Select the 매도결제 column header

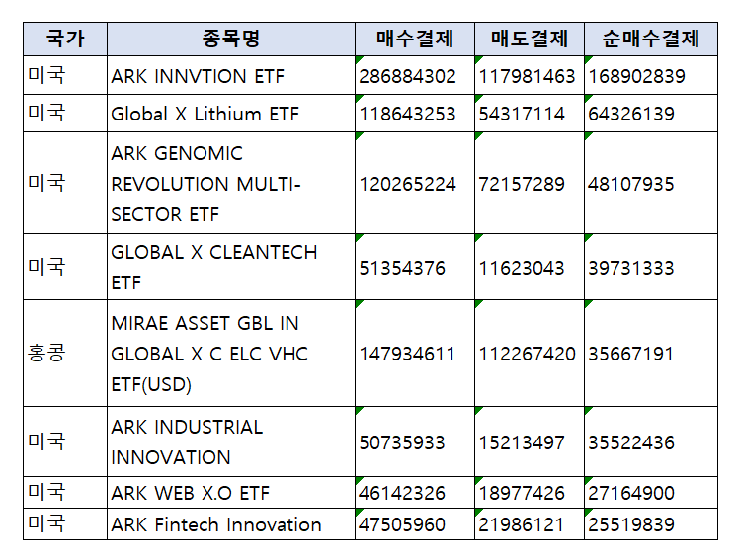[529, 40]
